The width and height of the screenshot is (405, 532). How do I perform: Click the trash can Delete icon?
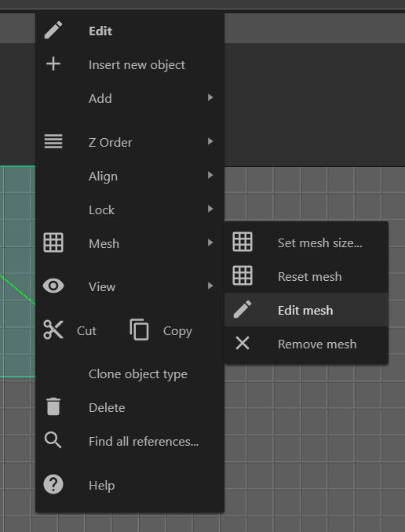(x=53, y=406)
